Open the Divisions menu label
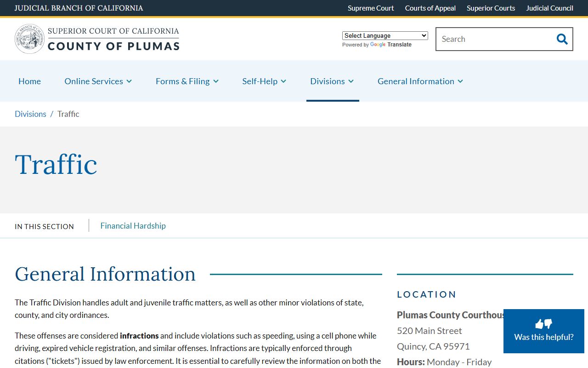Screen dimensions: 588x368 click(328, 81)
